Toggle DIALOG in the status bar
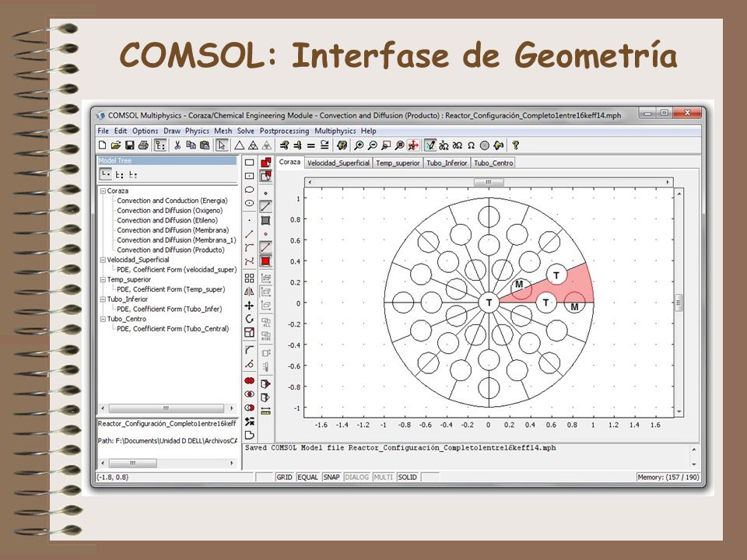This screenshot has width=747, height=560. [356, 477]
